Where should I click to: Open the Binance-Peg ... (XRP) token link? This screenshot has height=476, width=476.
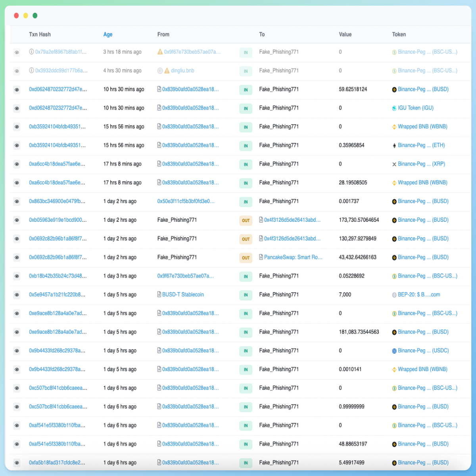(x=421, y=164)
